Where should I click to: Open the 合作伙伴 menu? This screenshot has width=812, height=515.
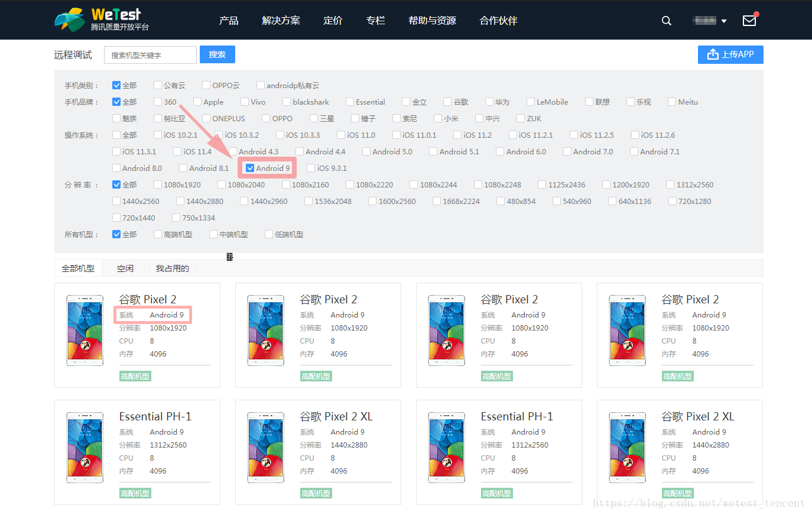pyautogui.click(x=498, y=20)
